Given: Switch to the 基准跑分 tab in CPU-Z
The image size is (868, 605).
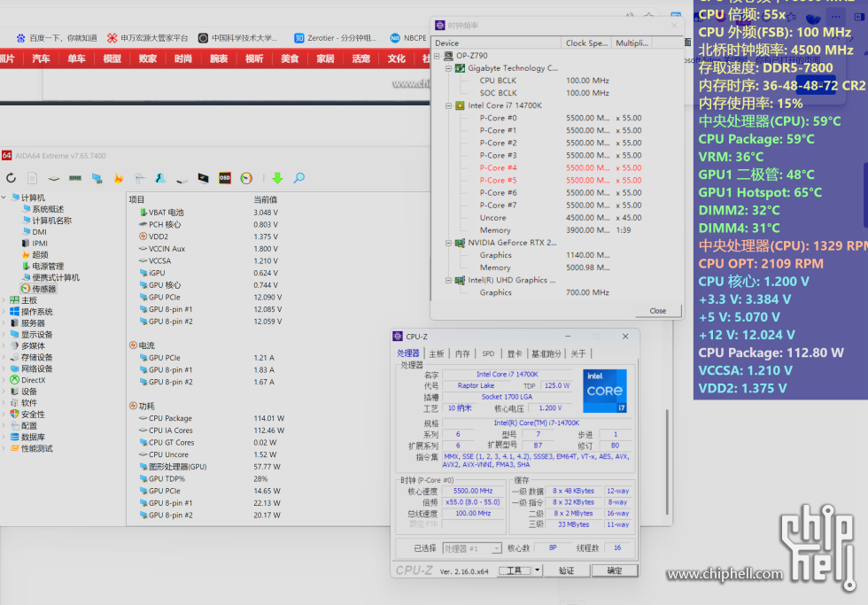Looking at the screenshot, I should (546, 353).
